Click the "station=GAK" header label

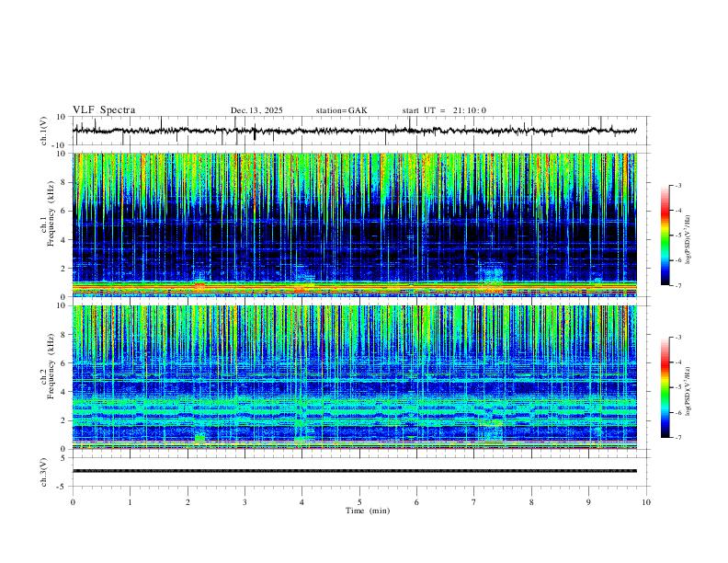(x=341, y=110)
